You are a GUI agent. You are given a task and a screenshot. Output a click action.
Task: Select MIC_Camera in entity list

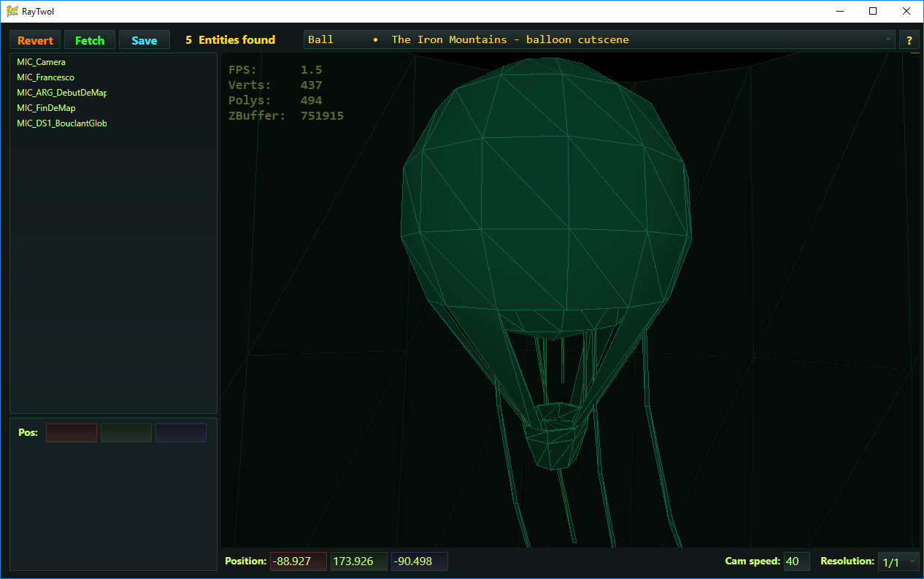click(41, 62)
